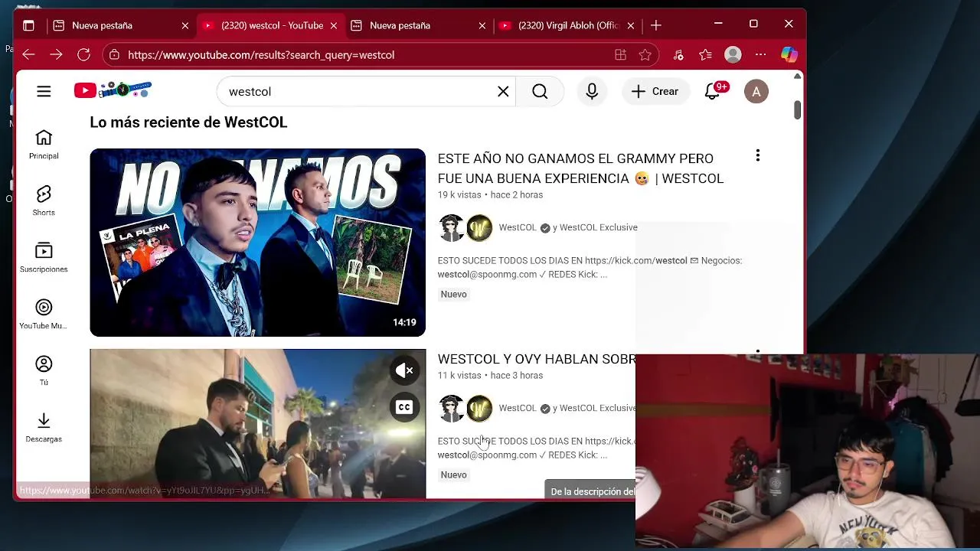Close the second Nueva pestaña tab

pyautogui.click(x=482, y=25)
